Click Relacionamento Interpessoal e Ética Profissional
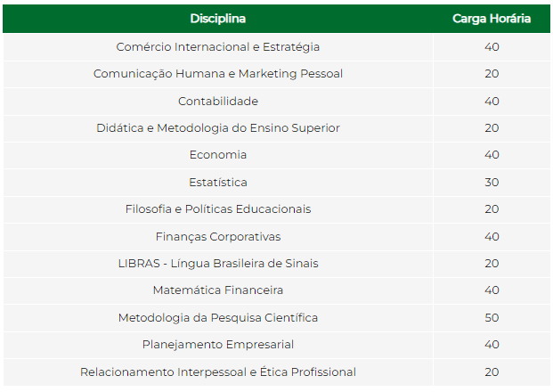Screen dimensions: 553x392 click(217, 372)
